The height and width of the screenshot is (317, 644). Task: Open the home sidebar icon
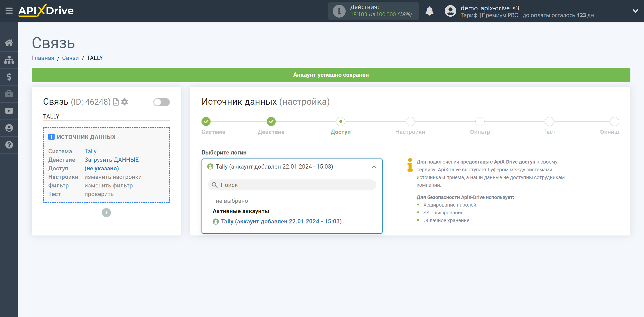click(9, 43)
